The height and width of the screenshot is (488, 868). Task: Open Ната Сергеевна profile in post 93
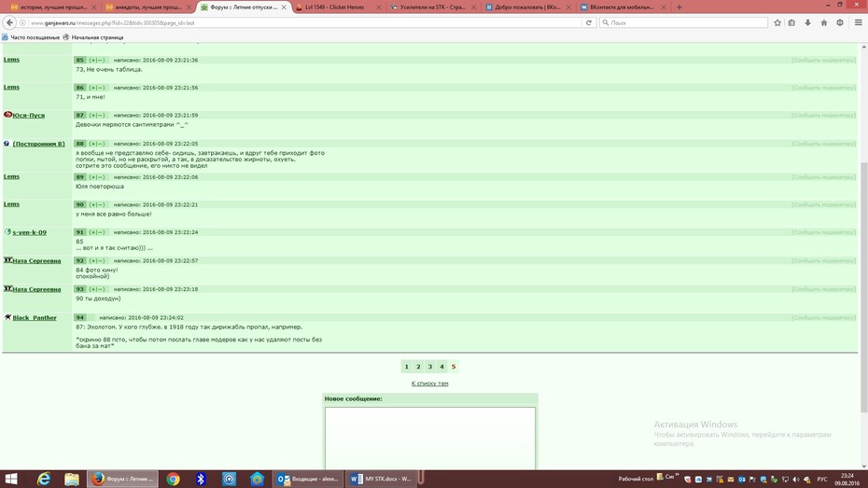point(36,289)
